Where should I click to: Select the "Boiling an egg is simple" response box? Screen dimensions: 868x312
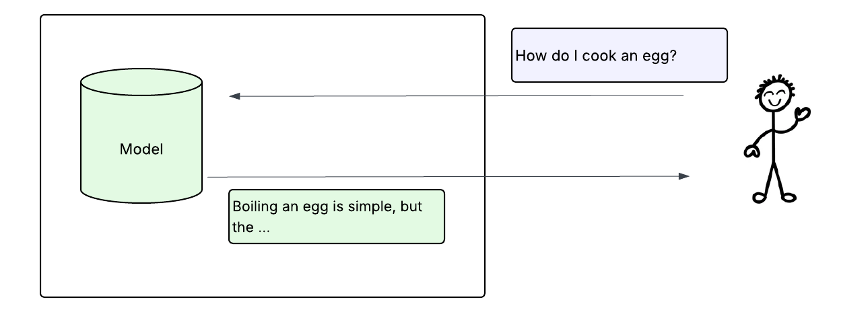coord(336,216)
